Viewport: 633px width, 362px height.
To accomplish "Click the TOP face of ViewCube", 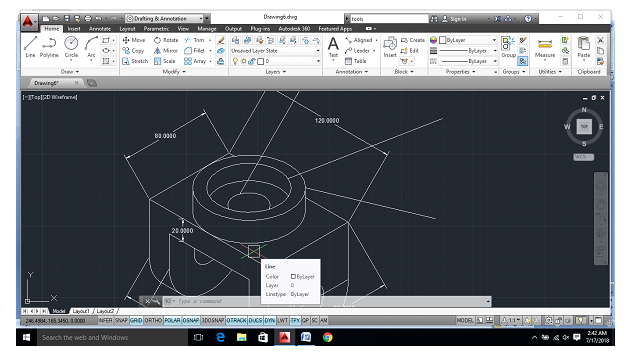I will click(584, 126).
